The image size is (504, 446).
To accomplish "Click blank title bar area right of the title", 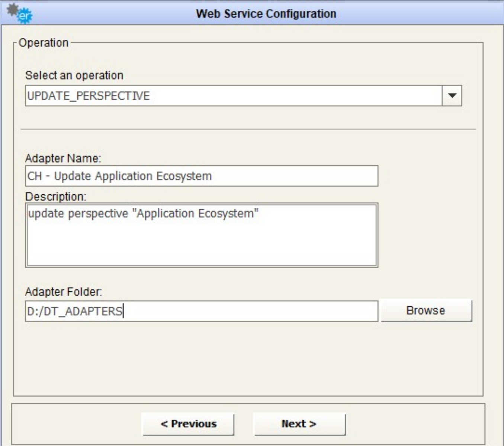I will pyautogui.click(x=417, y=14).
